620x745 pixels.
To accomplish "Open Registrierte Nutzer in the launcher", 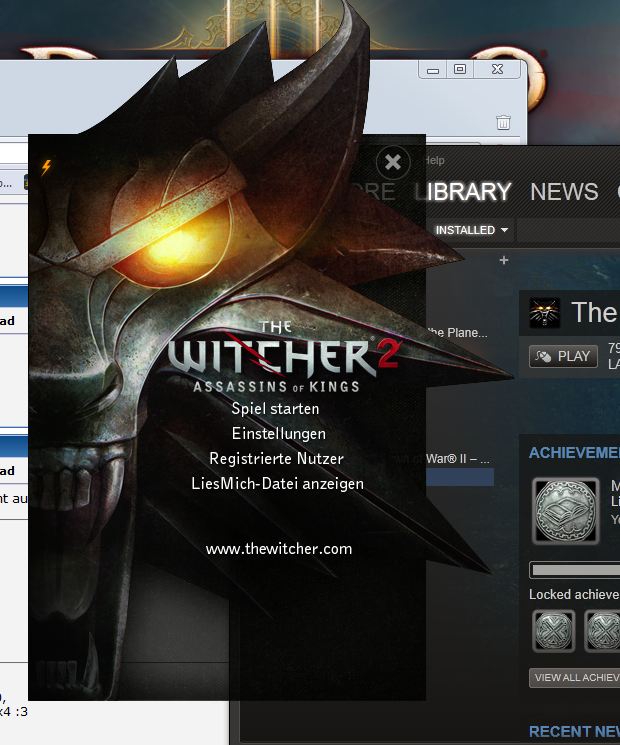I will point(277,458).
